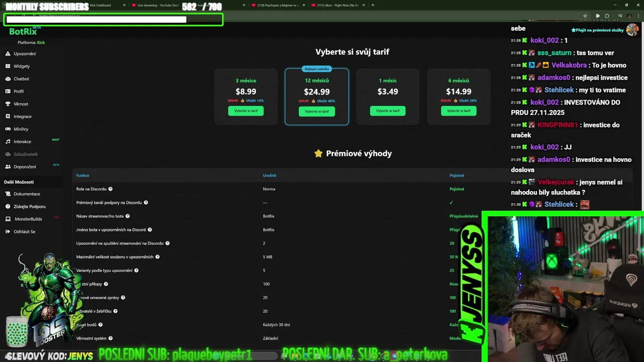This screenshot has width=644, height=362.
Task: Switch to Akon - Right Now tab
Action: 338,5
